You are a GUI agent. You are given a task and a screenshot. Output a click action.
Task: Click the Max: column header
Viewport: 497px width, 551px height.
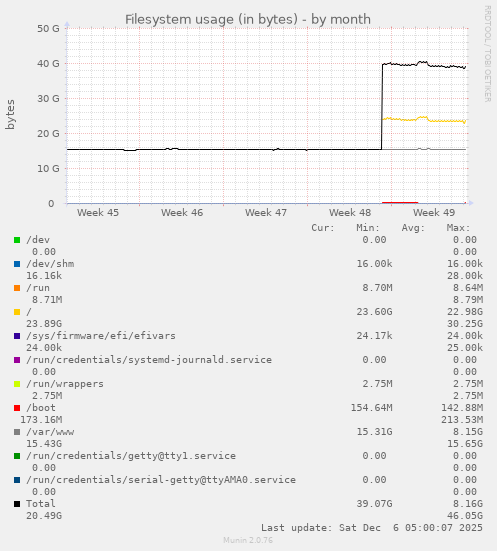(x=458, y=228)
